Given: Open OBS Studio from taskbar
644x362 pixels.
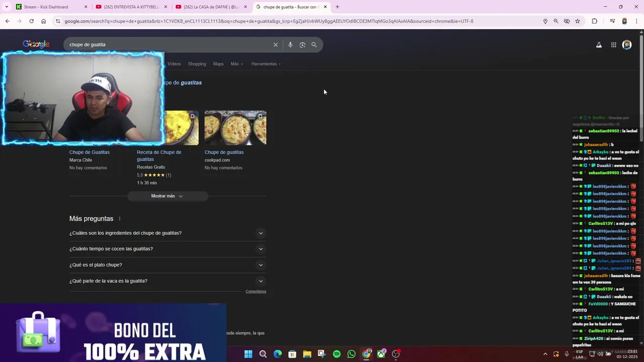Looking at the screenshot, I should [396, 354].
